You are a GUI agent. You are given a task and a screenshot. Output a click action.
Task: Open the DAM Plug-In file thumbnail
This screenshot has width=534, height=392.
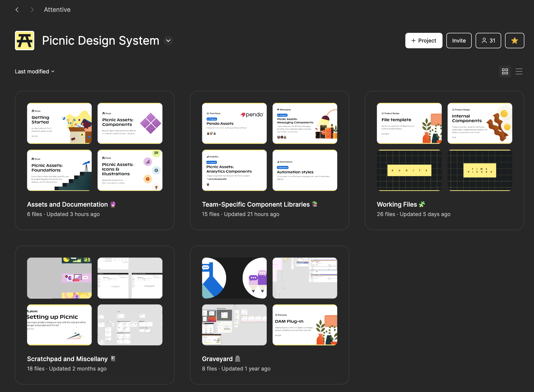click(x=305, y=325)
